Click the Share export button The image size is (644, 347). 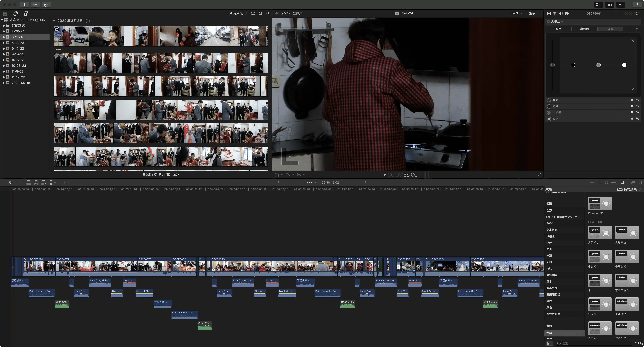pos(638,4)
